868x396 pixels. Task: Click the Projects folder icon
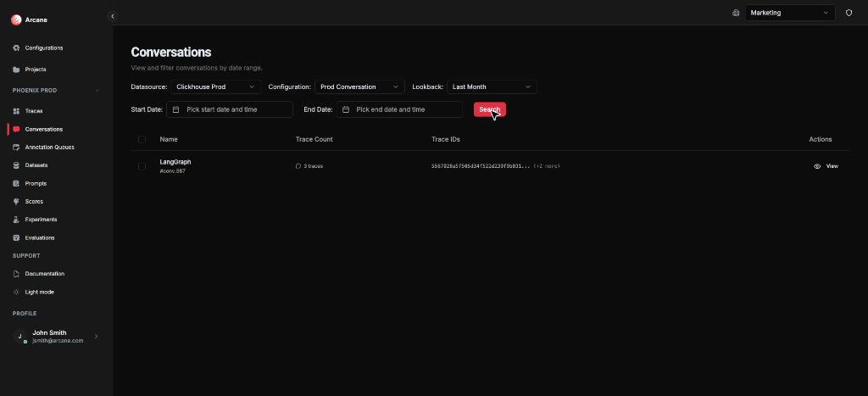click(16, 70)
